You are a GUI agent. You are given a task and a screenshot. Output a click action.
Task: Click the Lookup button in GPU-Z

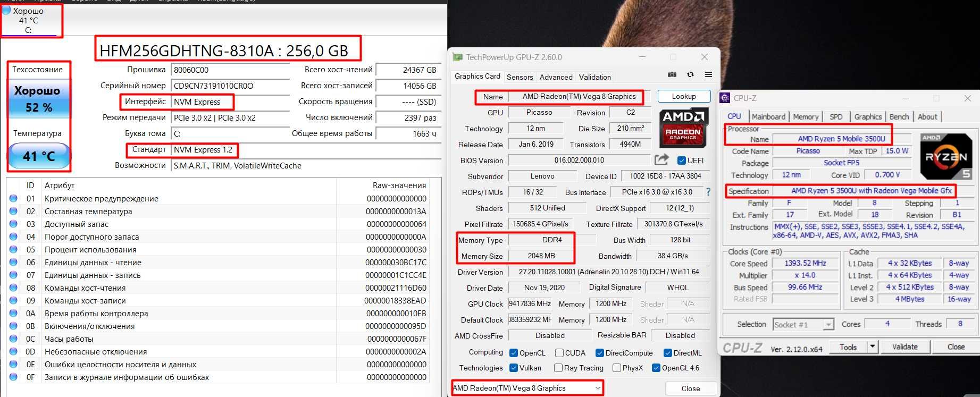click(684, 96)
